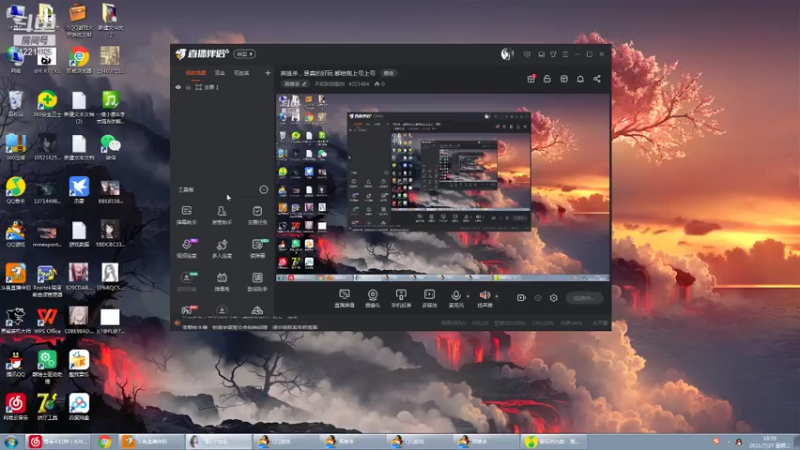
Task: Open the message icon in live companion title bar
Action: [527, 54]
